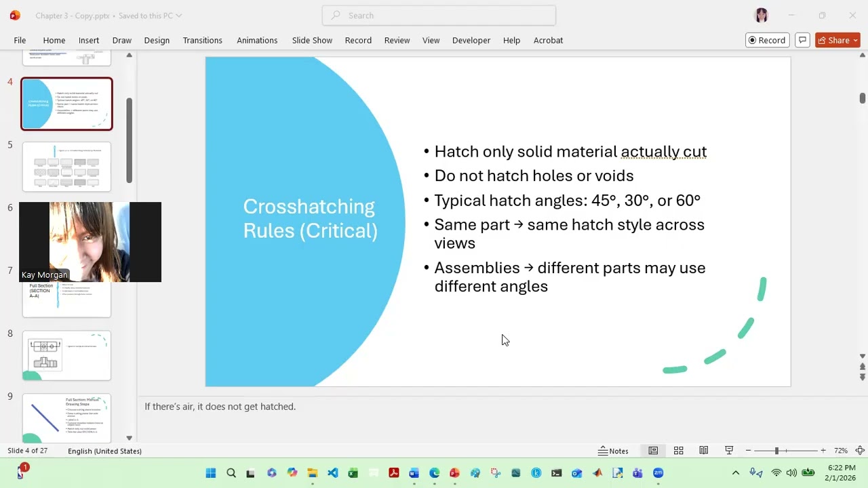Viewport: 868px width, 488px height.
Task: Open Microsoft Edge from taskbar
Action: (x=435, y=473)
